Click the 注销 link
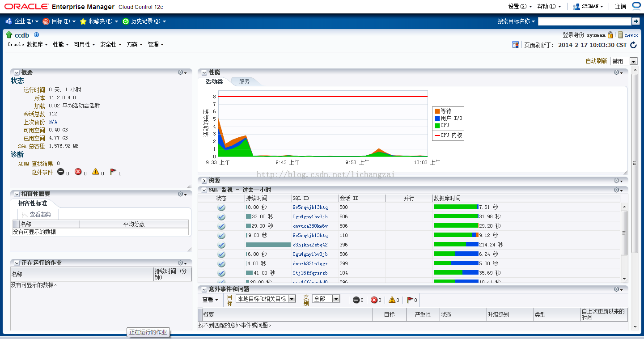This screenshot has width=644, height=339. [620, 6]
